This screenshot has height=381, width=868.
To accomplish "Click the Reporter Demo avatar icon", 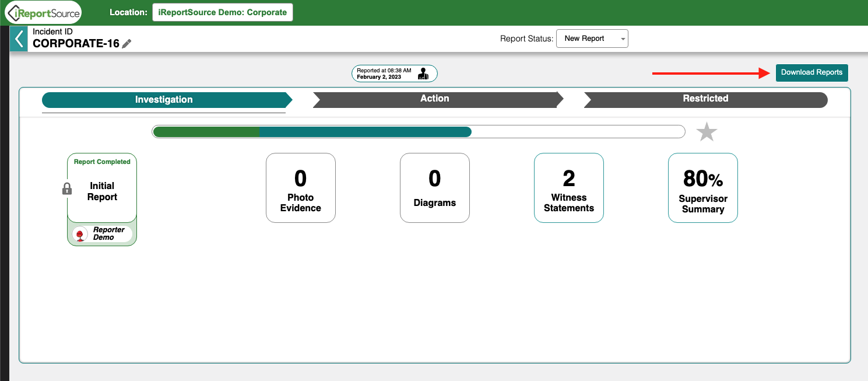I will (x=80, y=234).
